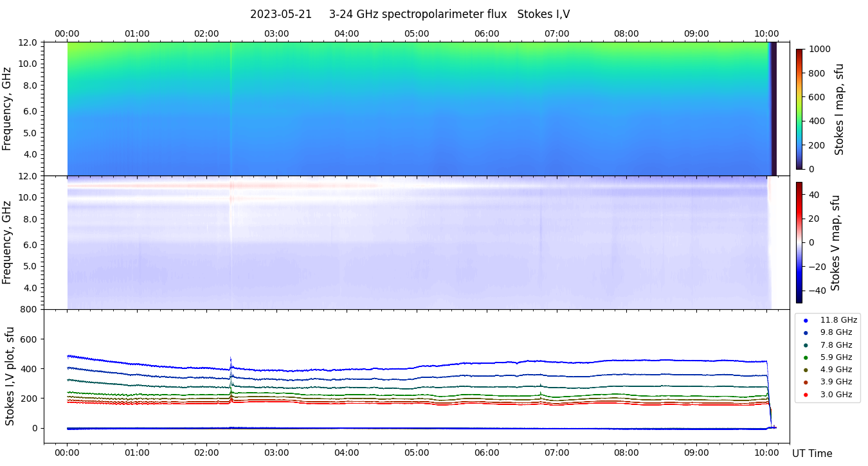
Task: Click the Stokes I map colorbar
Action: click(x=799, y=109)
